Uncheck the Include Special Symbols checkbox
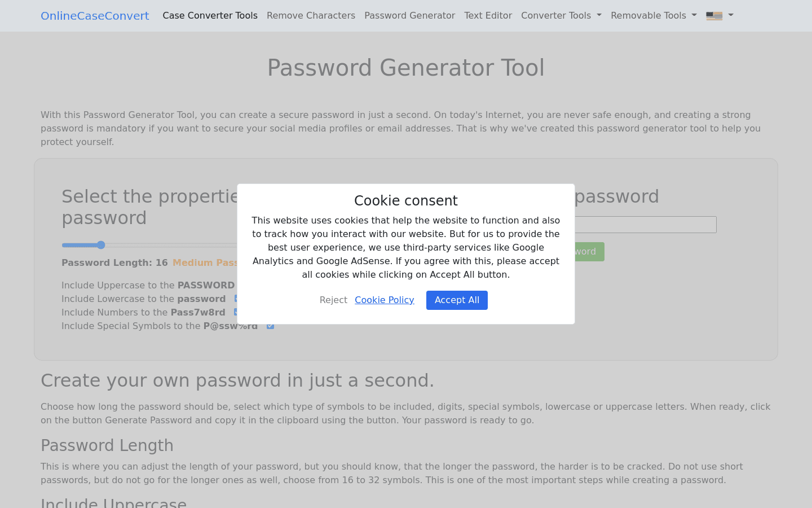Screen dimensions: 812x508 270,326
